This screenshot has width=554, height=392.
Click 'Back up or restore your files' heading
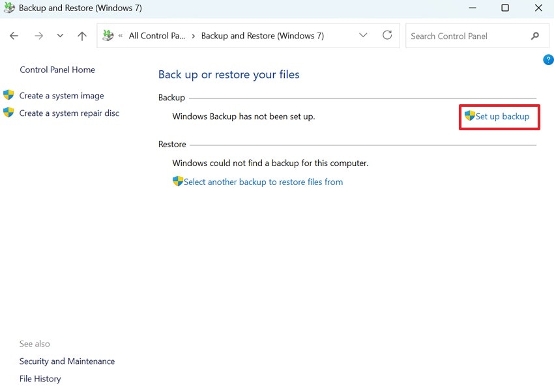point(229,74)
